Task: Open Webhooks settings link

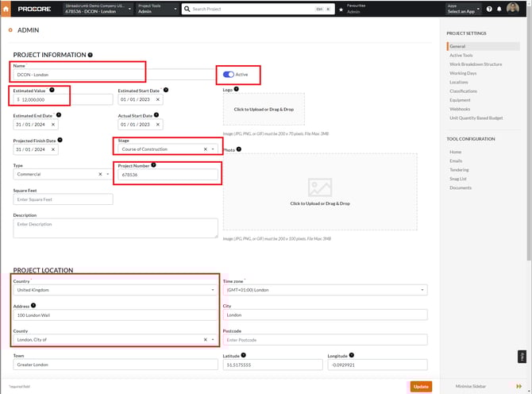Action: pyautogui.click(x=460, y=109)
